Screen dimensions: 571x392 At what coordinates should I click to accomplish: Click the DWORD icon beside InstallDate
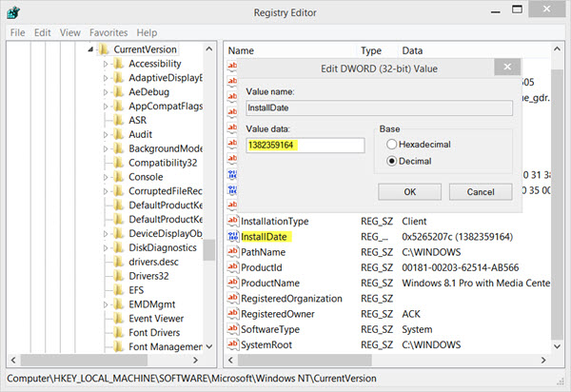(x=232, y=236)
